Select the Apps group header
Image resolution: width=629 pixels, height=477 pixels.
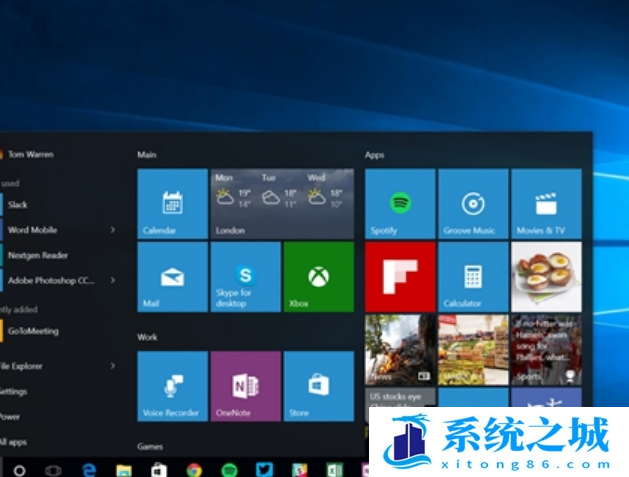click(x=375, y=155)
